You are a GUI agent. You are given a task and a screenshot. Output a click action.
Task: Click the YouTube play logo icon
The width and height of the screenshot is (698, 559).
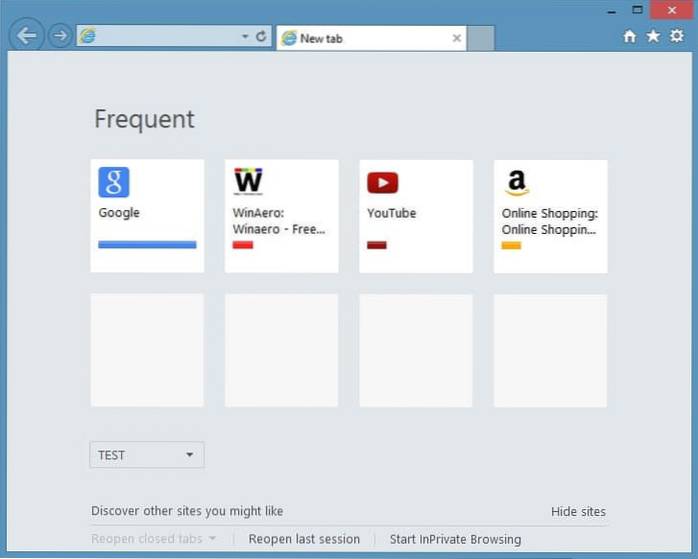tap(382, 182)
